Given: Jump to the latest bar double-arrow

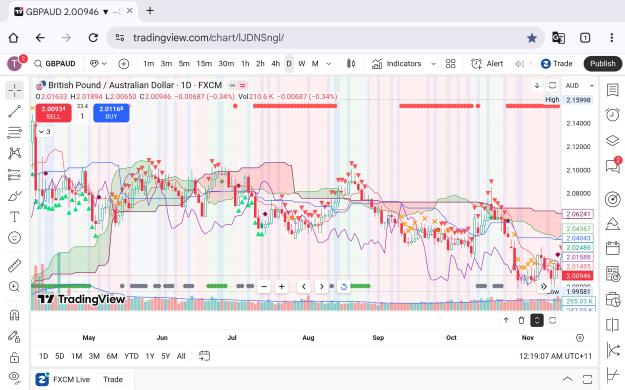Looking at the screenshot, I should pyautogui.click(x=543, y=286).
